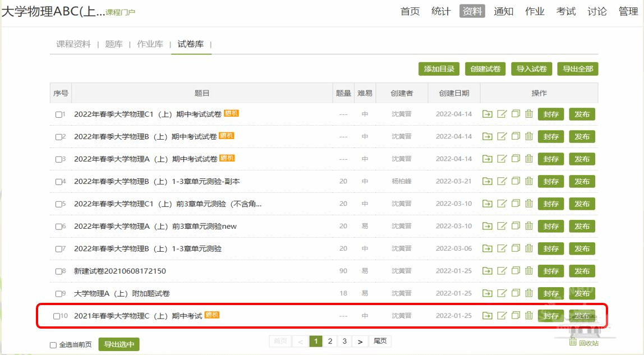
Task: Go to page 2 of the list
Action: point(330,341)
